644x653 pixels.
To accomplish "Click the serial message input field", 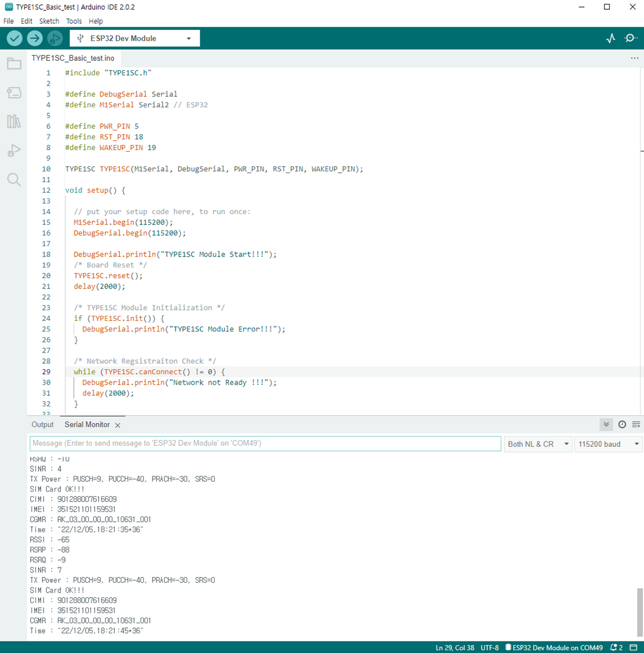I will tap(265, 443).
